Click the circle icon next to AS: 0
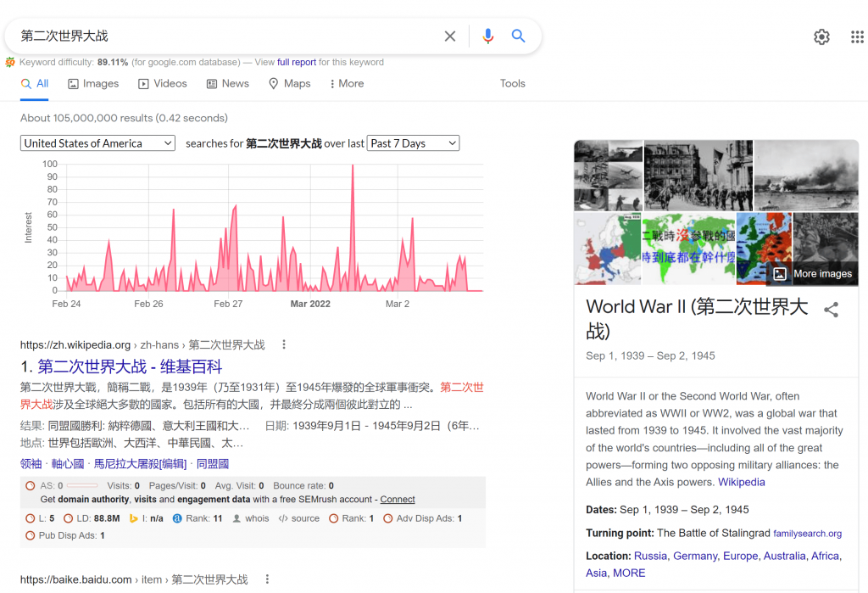 [x=31, y=485]
